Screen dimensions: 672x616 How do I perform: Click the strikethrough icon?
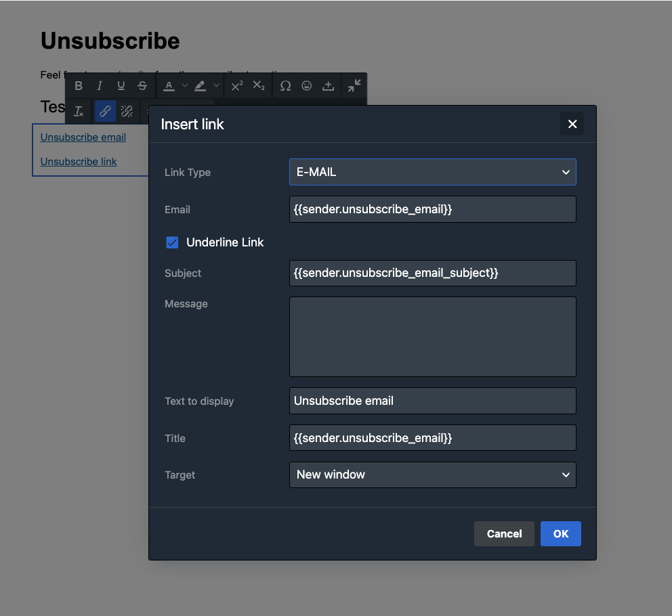pyautogui.click(x=142, y=86)
